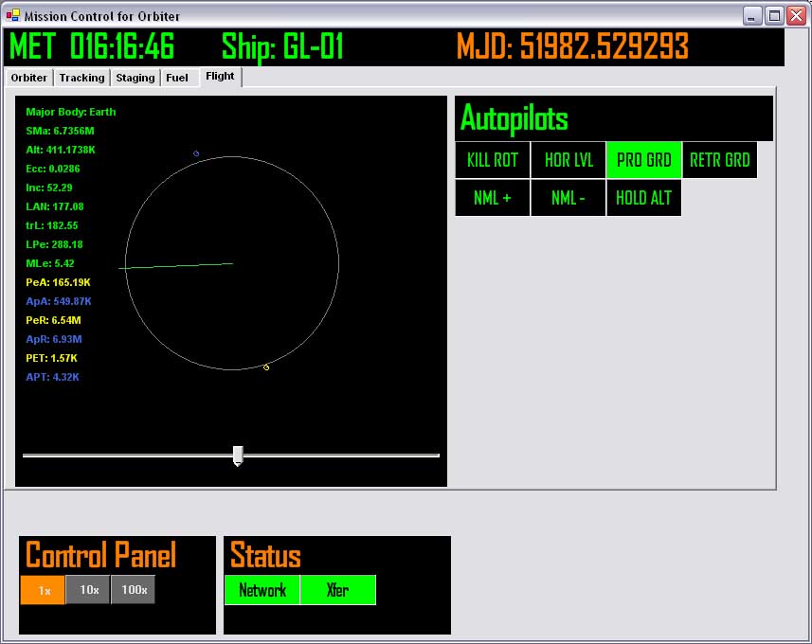Select the Staging tab
812x644 pixels.
pos(135,78)
